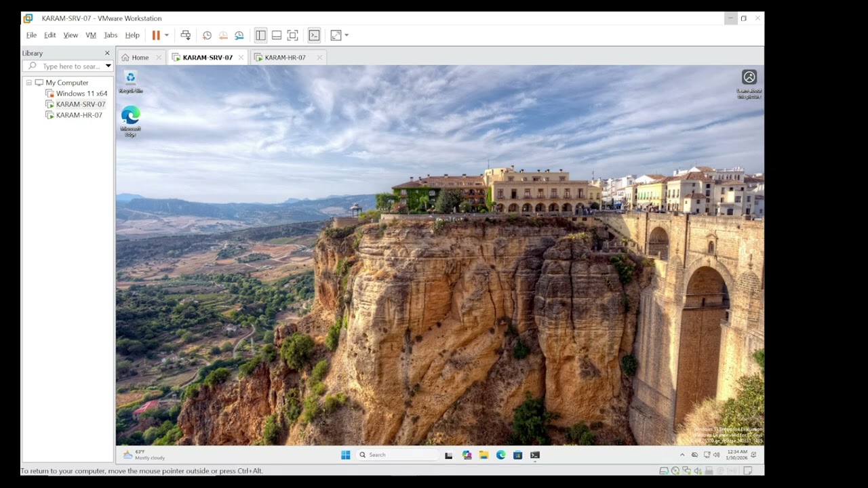Screen dimensions: 868x488
Task: Click the library search input field
Action: [x=68, y=66]
